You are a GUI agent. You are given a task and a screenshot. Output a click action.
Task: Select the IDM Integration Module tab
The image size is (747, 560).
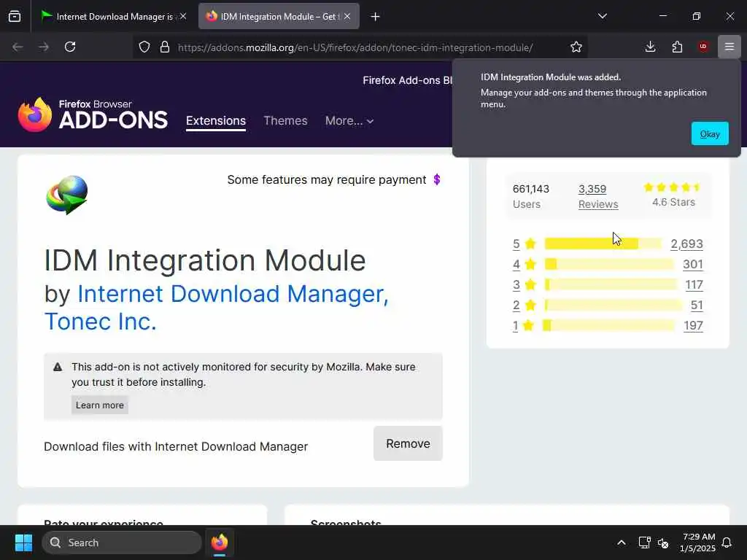pos(279,17)
